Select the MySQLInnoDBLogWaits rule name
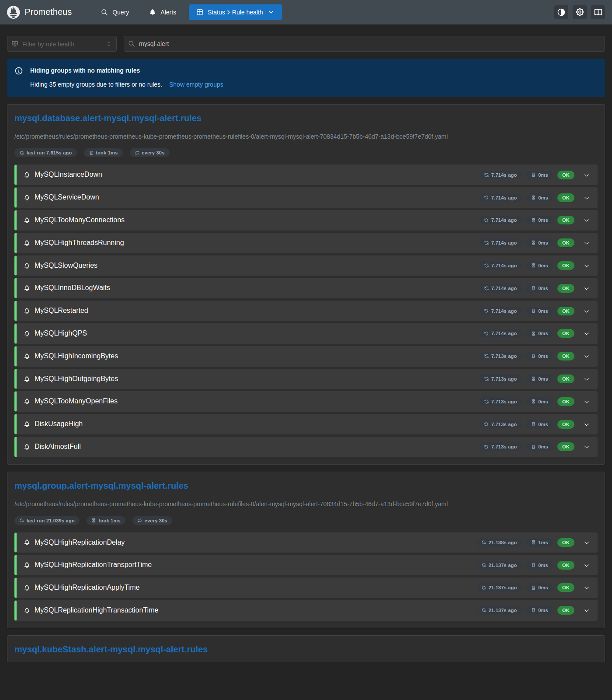 click(x=72, y=288)
